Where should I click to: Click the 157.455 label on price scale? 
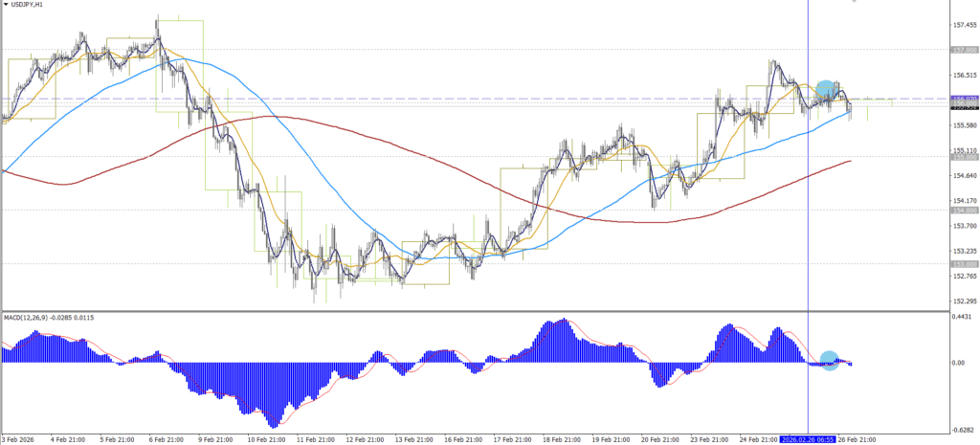click(x=965, y=25)
